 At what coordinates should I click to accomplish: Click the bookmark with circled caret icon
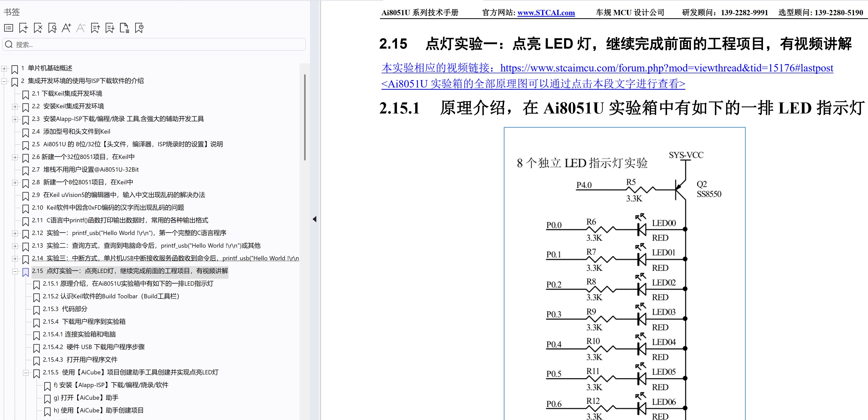click(x=139, y=28)
